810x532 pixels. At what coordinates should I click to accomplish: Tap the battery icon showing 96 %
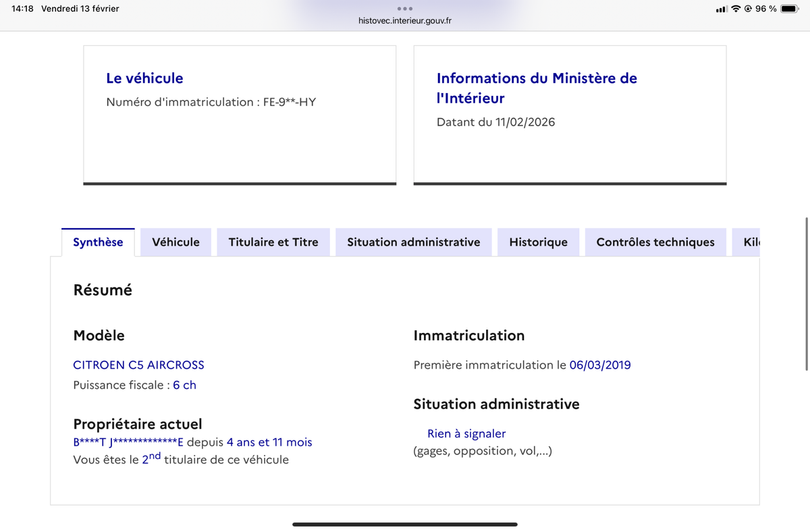(x=790, y=9)
